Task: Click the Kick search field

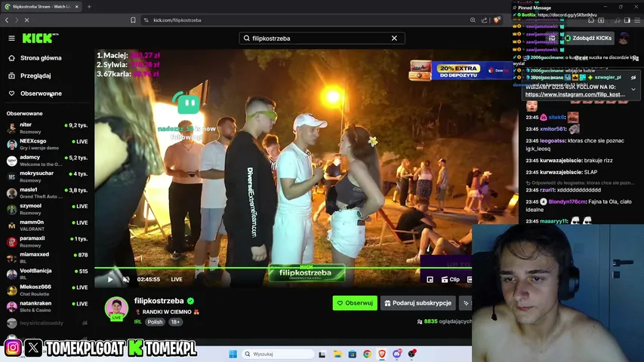Action: click(322, 38)
